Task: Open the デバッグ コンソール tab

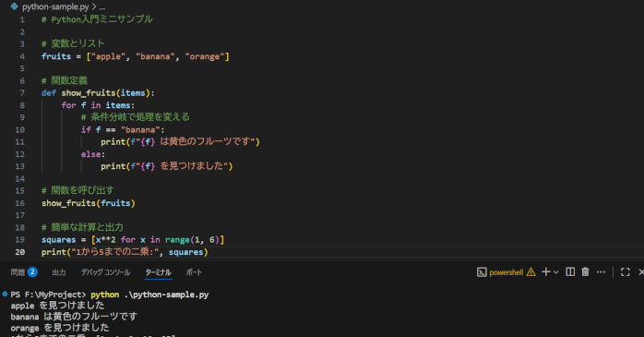Action: pos(105,272)
